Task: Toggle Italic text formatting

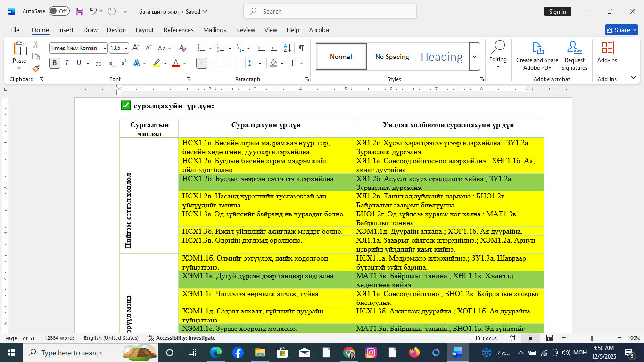Action: pos(67,63)
